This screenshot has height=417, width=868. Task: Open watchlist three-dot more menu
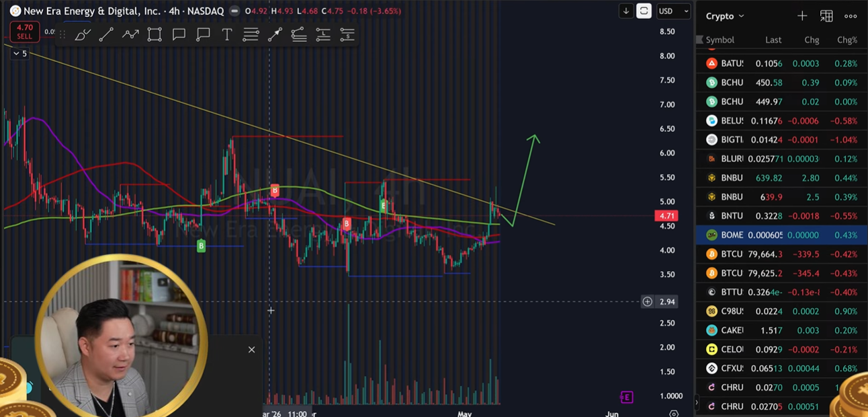pos(851,15)
